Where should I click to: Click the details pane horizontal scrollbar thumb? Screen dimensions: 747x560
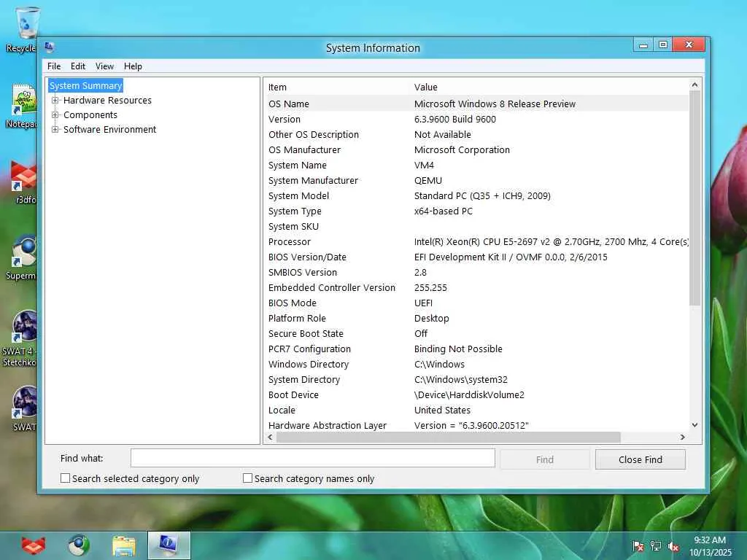coord(449,437)
